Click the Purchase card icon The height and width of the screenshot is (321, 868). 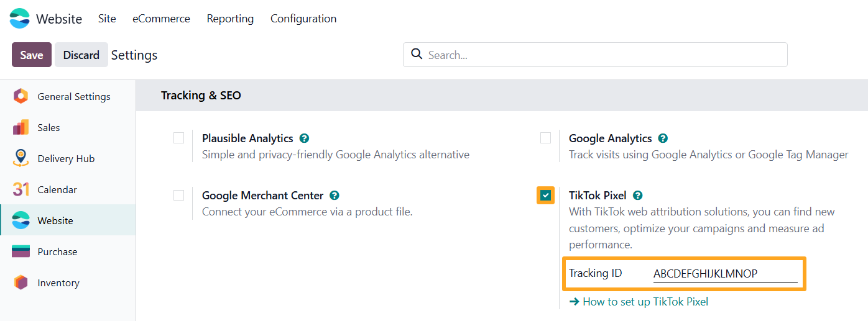coord(21,251)
